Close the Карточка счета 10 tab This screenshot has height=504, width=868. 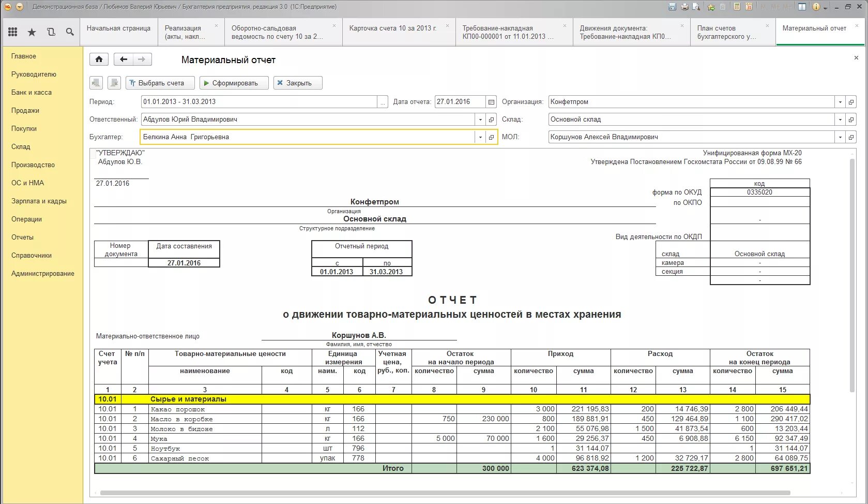[447, 25]
